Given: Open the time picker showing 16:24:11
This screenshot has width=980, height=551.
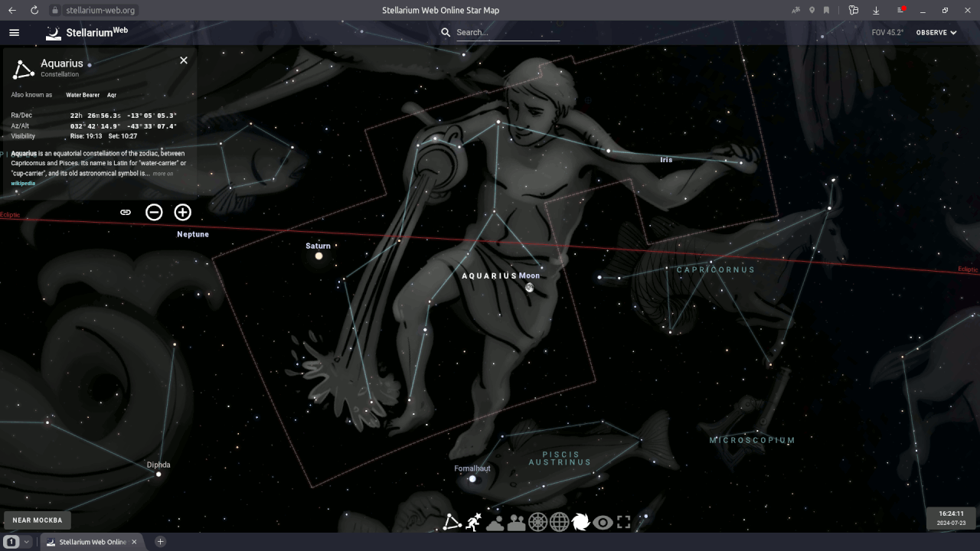Looking at the screenshot, I should pos(951,518).
